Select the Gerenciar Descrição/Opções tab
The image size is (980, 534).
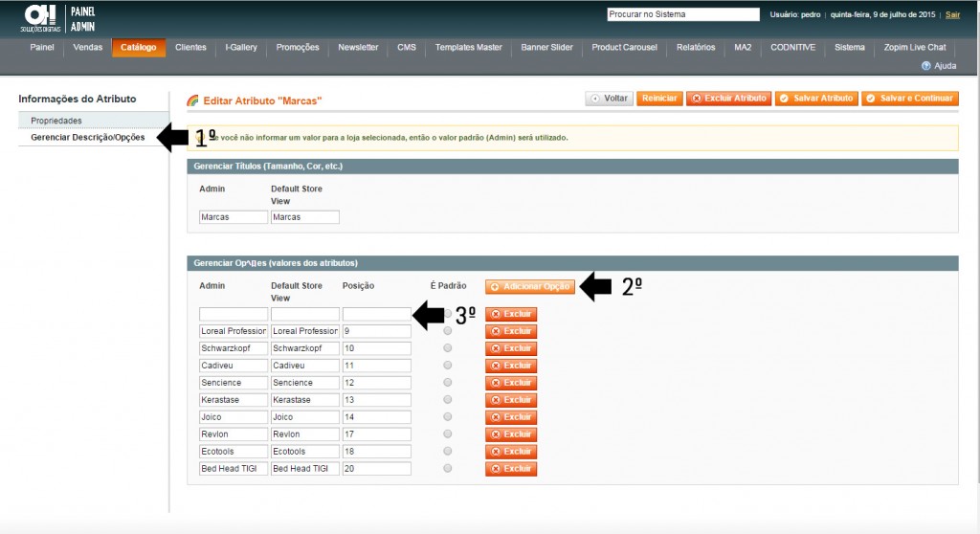[94, 138]
